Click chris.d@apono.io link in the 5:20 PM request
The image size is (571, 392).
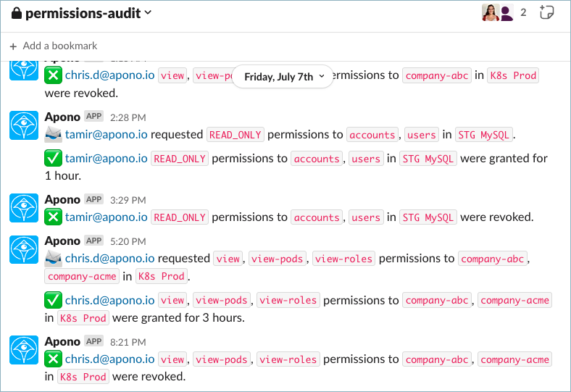coord(109,258)
